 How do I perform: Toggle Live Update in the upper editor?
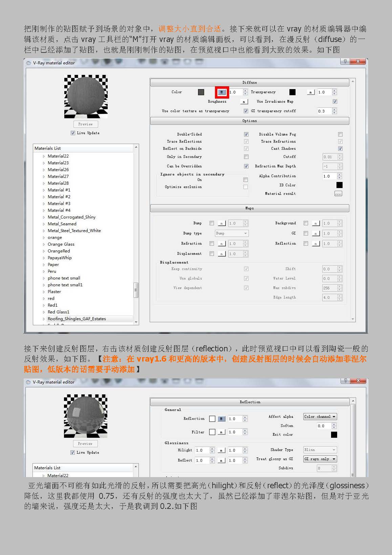73,133
